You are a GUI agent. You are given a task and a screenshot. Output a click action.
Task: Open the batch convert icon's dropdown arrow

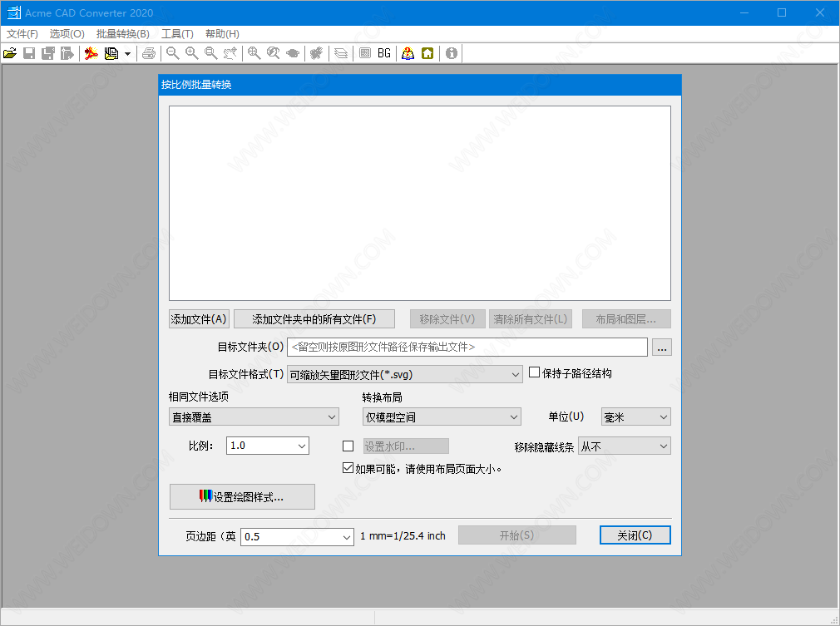tap(127, 53)
